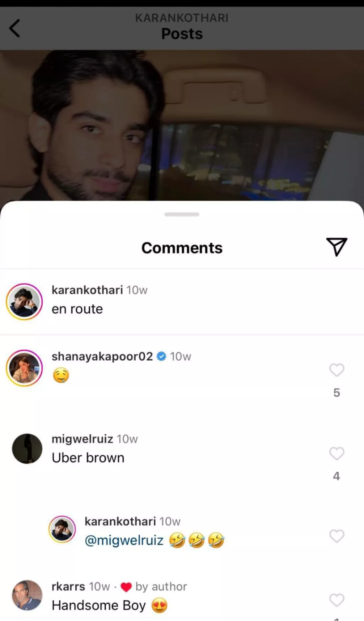This screenshot has width=364, height=621.
Task: Open karankothari's avatar in the reply
Action: [62, 529]
